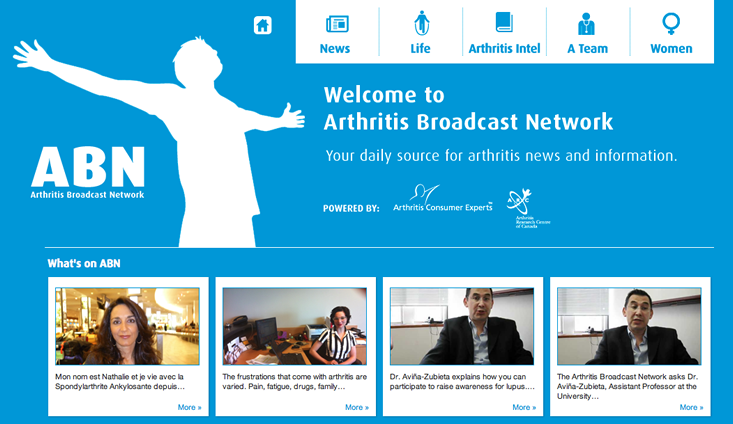Open the lupus awareness video thumbnail
Viewport: 733px width, 424px height.
[462, 326]
